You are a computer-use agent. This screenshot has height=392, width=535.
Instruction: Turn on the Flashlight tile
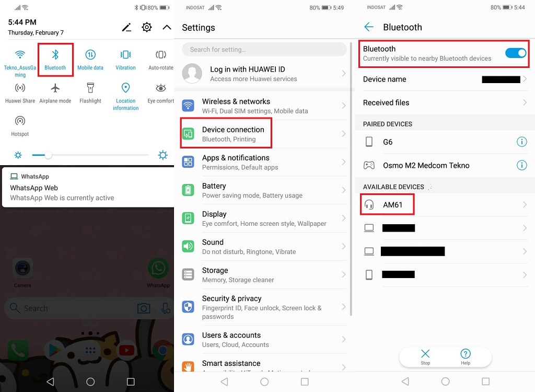coord(90,93)
